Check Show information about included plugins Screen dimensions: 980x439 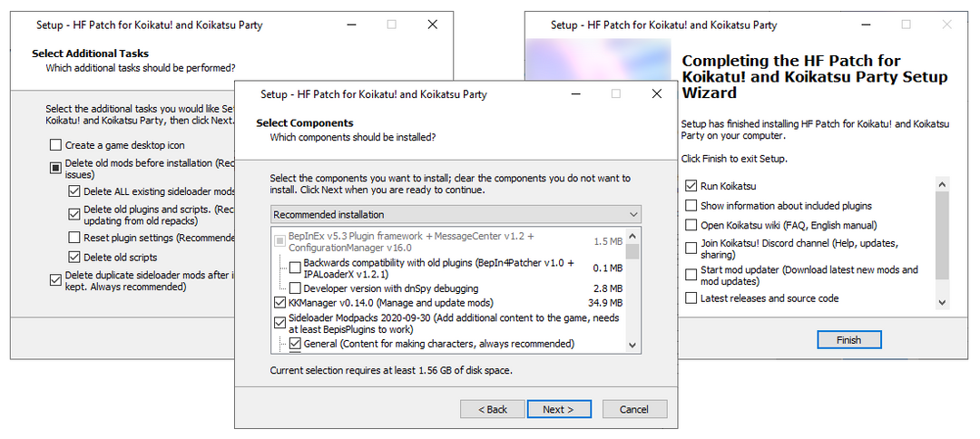tap(691, 206)
